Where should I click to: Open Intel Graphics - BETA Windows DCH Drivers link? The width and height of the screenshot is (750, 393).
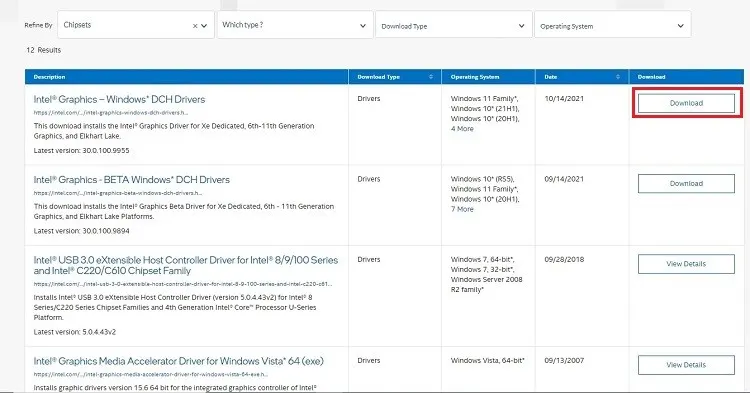(132, 180)
